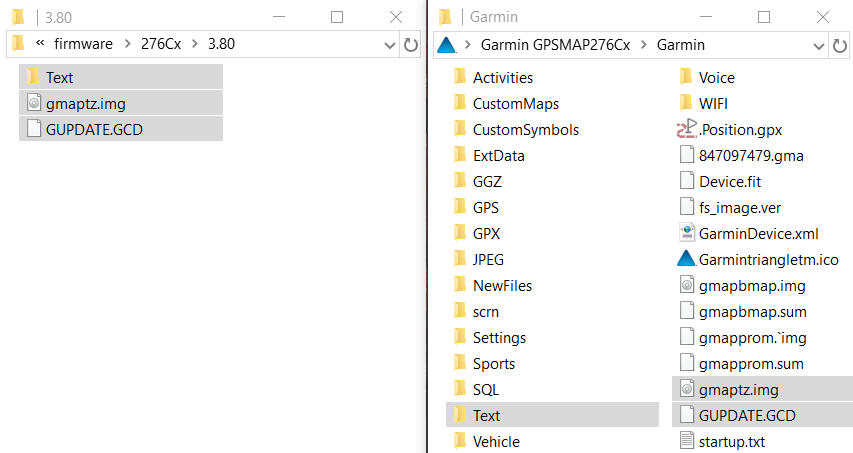Click the JPEG folder icon
Viewport: 853px width, 453px height.
click(460, 259)
